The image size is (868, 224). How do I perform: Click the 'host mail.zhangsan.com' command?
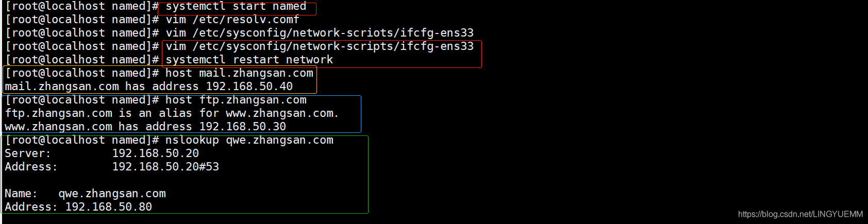coord(239,74)
